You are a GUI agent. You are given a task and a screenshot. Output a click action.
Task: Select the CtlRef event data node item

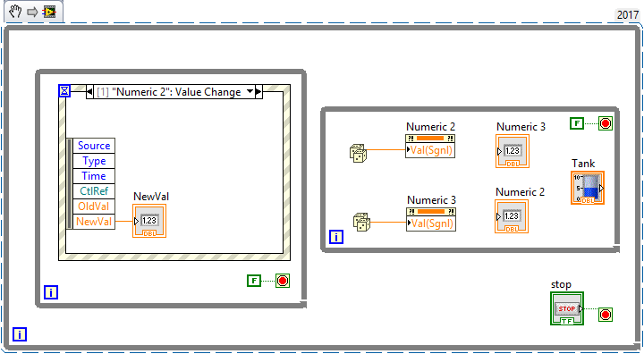pos(94,191)
